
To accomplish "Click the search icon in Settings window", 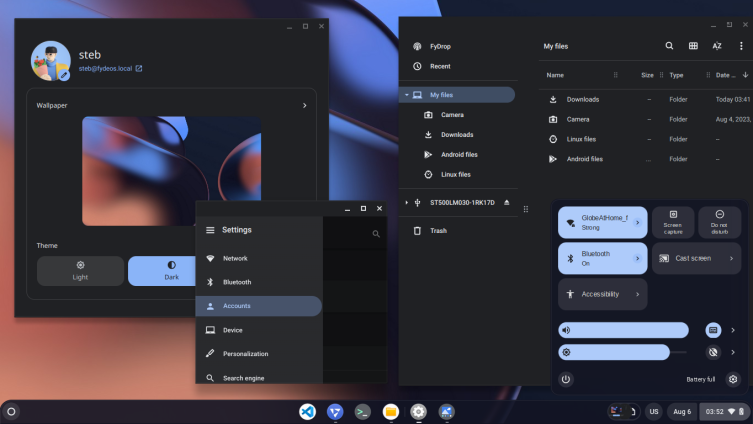I will coord(376,234).
